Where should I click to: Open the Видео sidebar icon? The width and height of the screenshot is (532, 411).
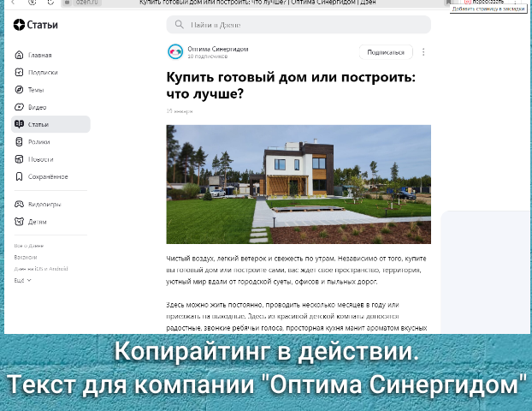coord(19,107)
